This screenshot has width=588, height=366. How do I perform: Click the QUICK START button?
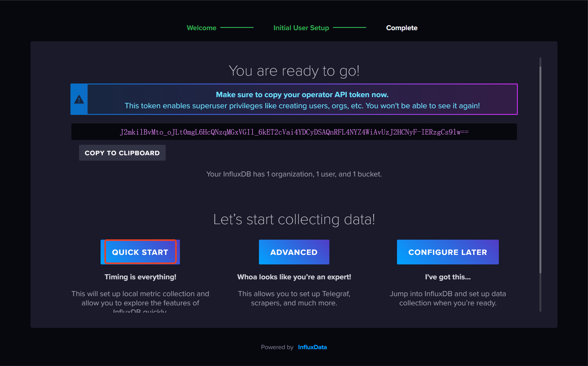click(x=140, y=252)
